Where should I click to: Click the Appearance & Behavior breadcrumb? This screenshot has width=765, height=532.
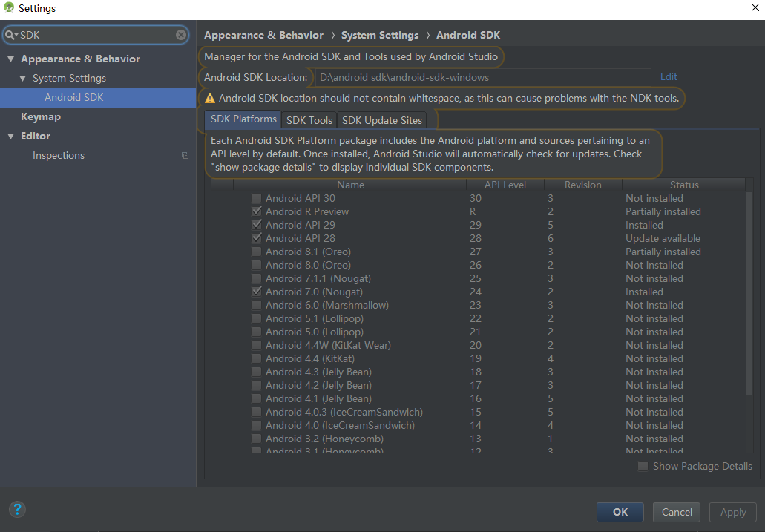coord(263,36)
